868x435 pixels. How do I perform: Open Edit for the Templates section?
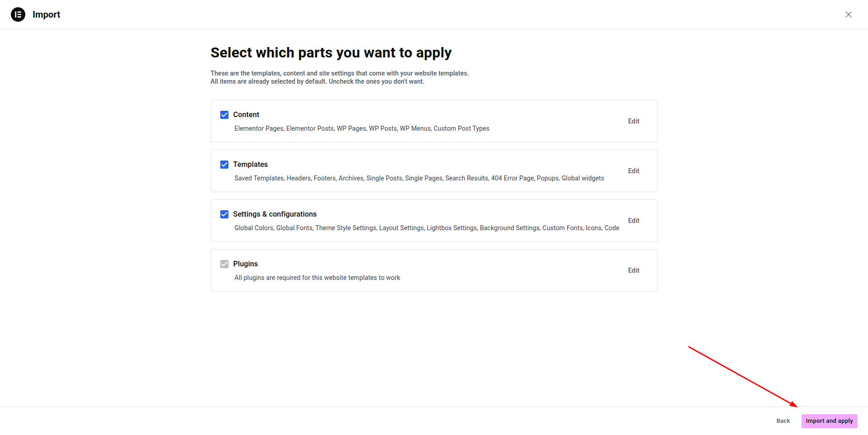[x=633, y=171]
